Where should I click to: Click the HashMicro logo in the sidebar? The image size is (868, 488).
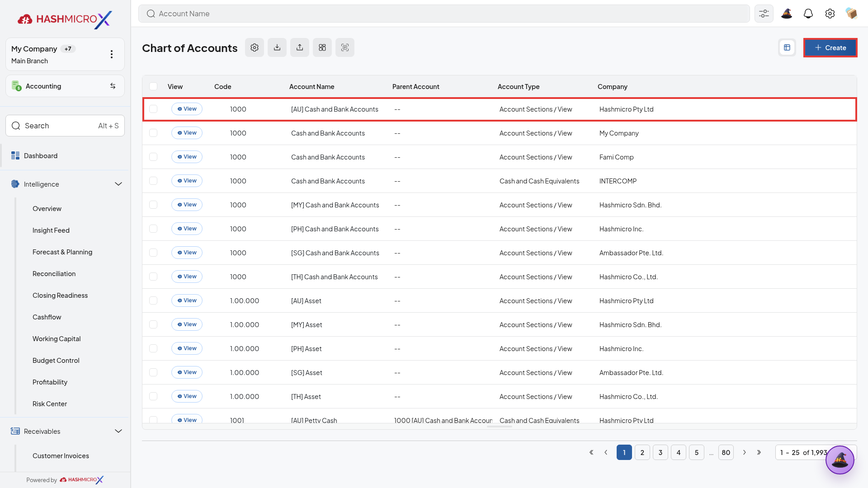point(65,19)
